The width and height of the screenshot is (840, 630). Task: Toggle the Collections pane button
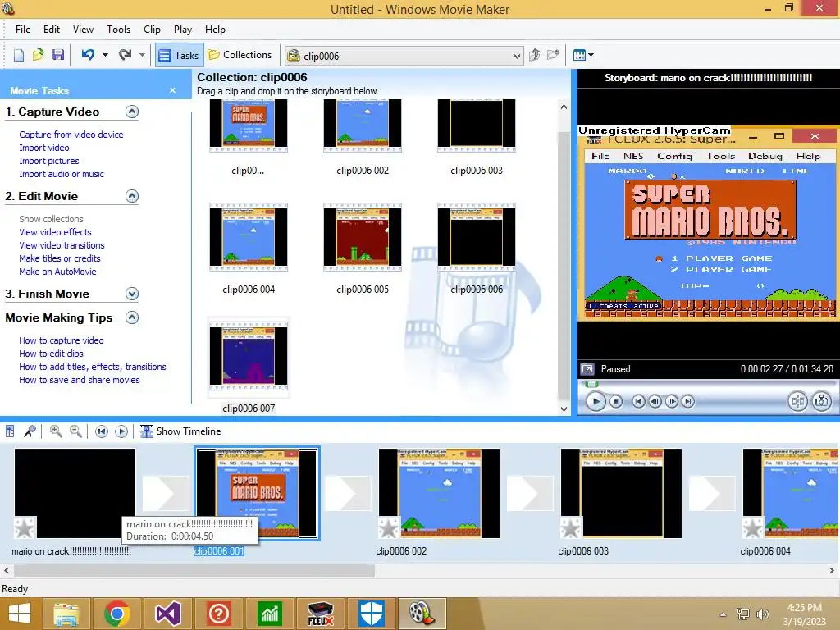[240, 55]
